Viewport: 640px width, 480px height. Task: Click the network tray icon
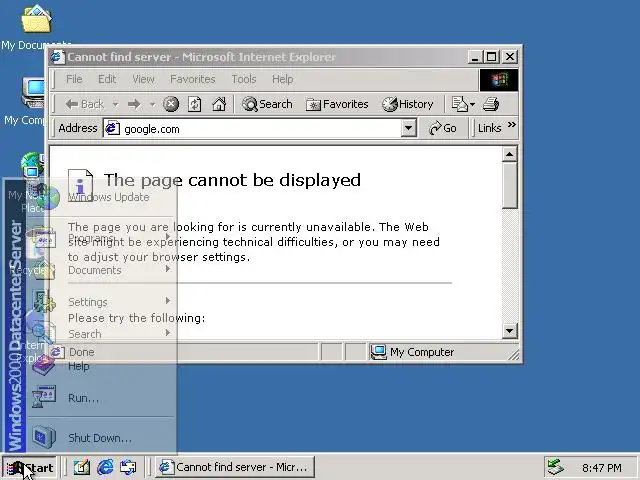[x=556, y=468]
